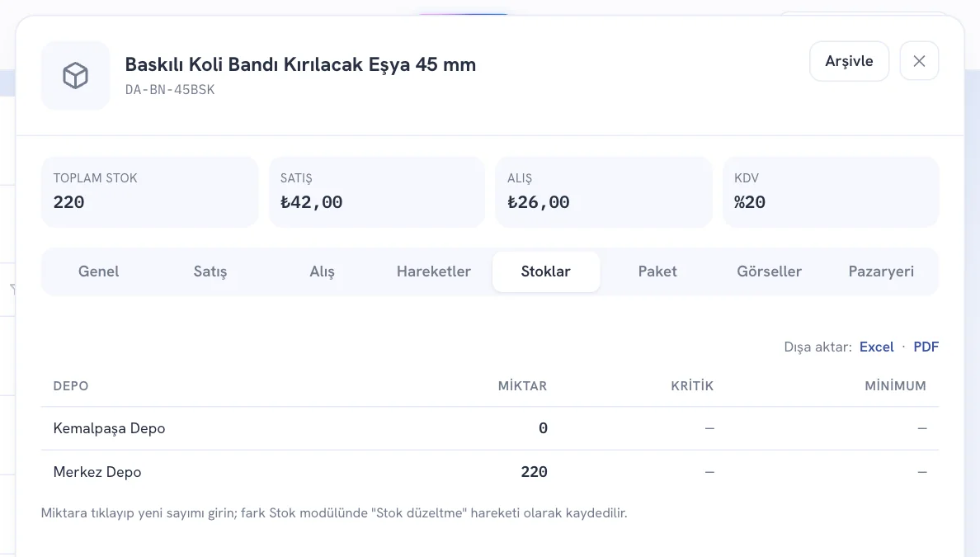
Task: Open the Paket tab
Action: point(657,271)
